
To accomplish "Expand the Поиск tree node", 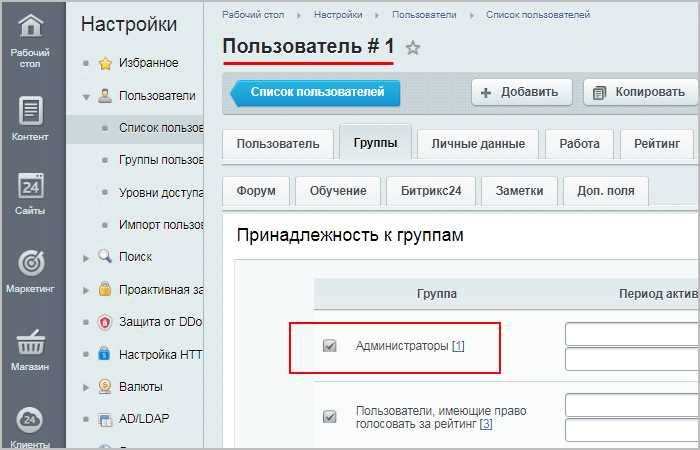I will [x=86, y=258].
